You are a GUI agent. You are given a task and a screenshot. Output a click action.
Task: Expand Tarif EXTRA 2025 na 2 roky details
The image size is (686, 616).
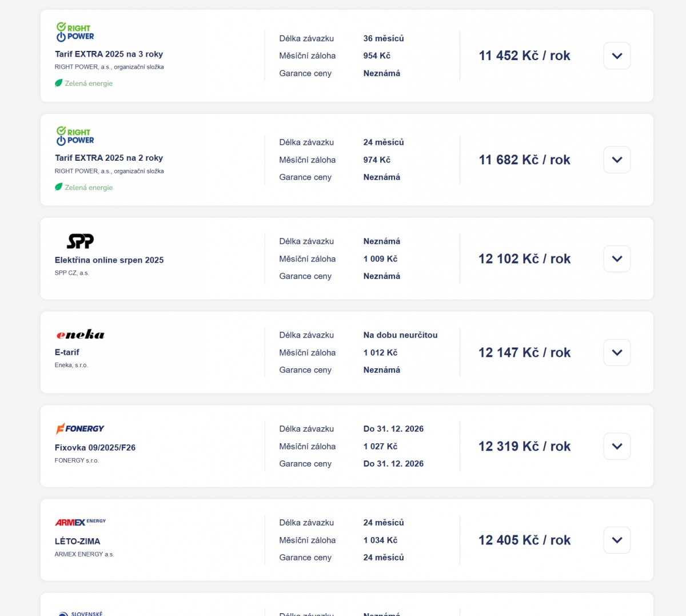[x=617, y=160]
